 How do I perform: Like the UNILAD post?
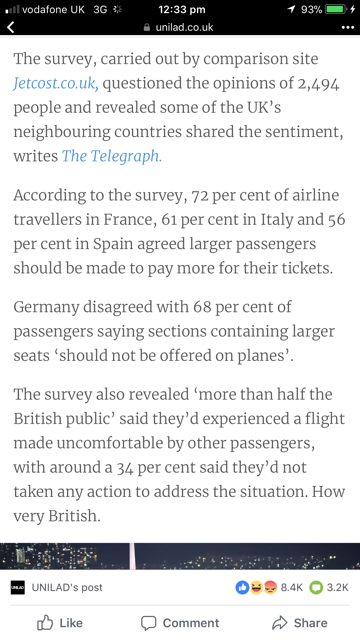pos(60,623)
